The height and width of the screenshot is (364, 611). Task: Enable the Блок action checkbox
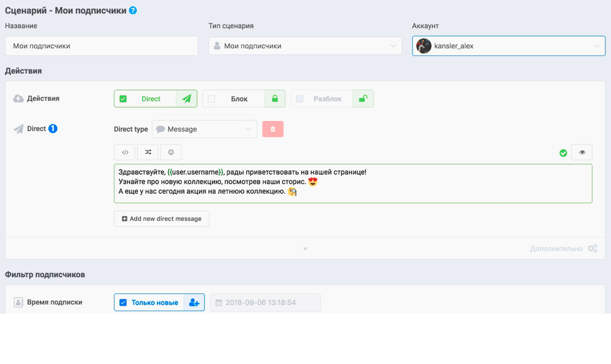click(x=211, y=99)
